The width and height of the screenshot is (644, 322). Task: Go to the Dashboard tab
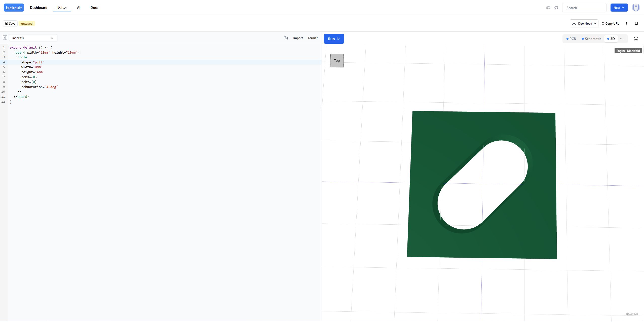coord(39,8)
